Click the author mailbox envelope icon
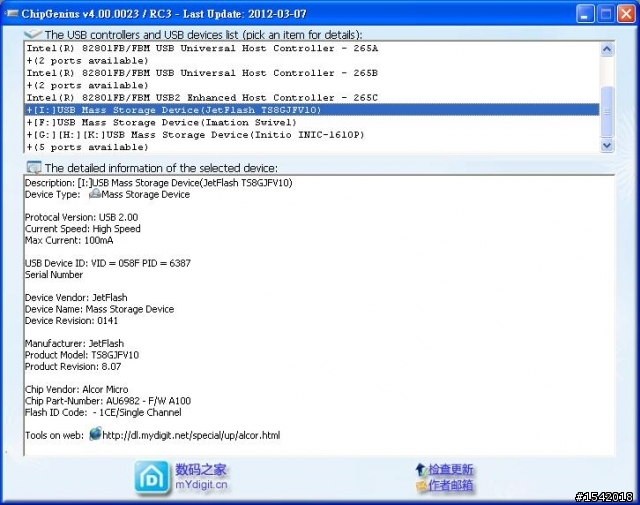640x505 pixels. click(x=421, y=486)
